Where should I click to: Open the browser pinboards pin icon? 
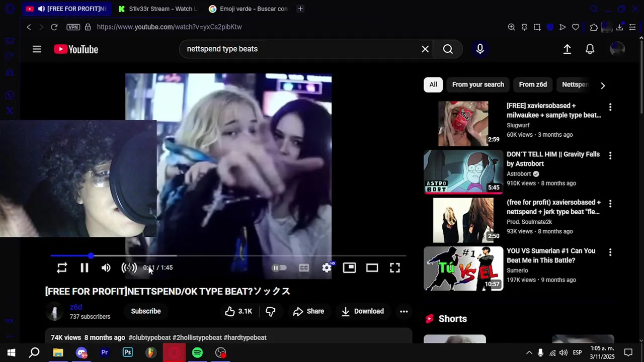(x=524, y=27)
